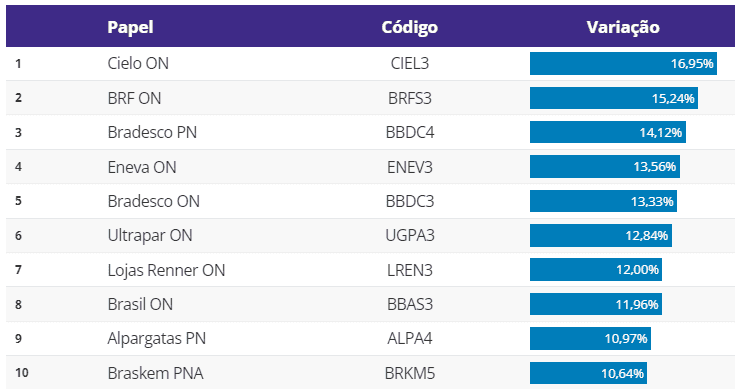Click the 12,00% variation bar
This screenshot has height=391, width=736.
pos(596,270)
